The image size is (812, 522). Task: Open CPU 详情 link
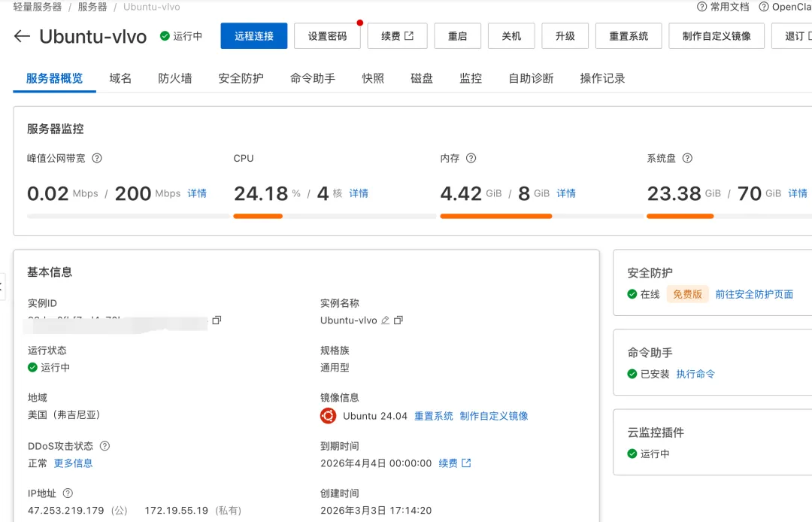[359, 193]
